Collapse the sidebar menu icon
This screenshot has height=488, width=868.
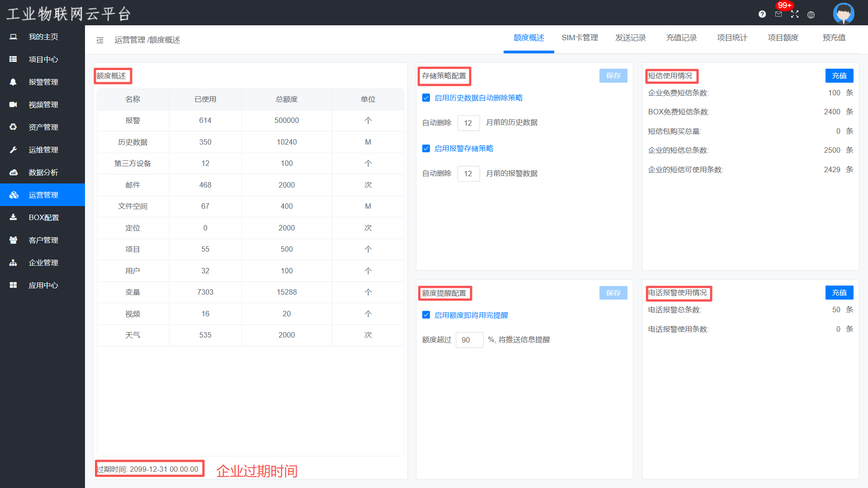click(100, 40)
